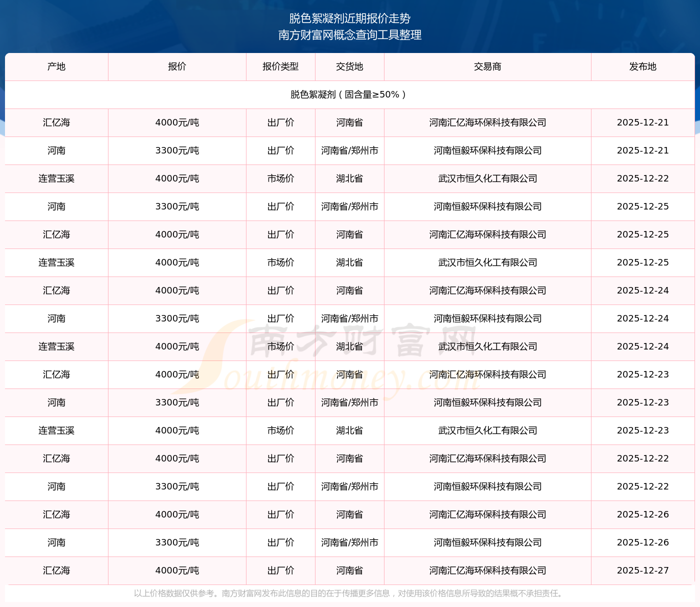The width and height of the screenshot is (700, 607).
Task: Click the date 2025-12-21 in the 河南汇亿海环保科技有限公司 row
Action: click(x=643, y=122)
